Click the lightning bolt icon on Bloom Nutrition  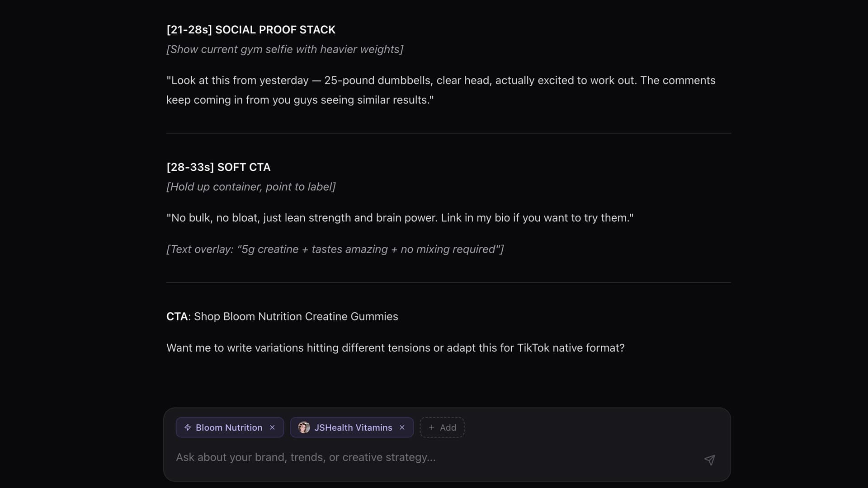pyautogui.click(x=188, y=427)
